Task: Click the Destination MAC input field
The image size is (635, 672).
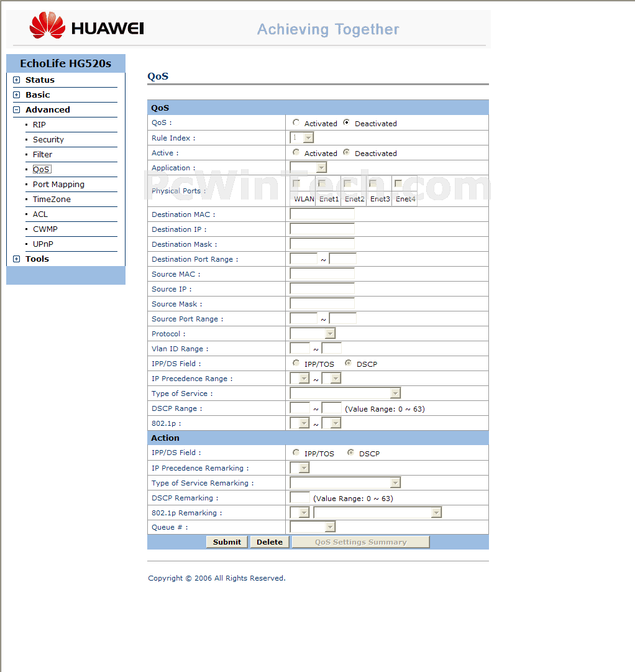Action: coord(322,214)
